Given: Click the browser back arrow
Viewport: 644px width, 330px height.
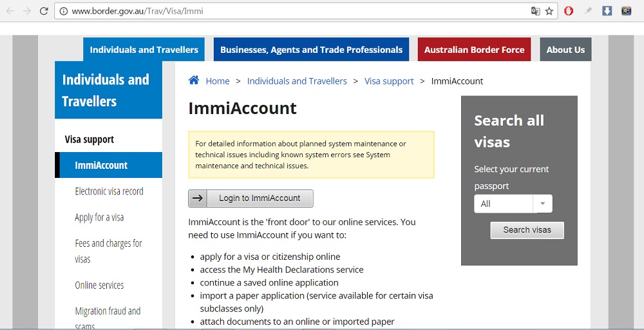Looking at the screenshot, I should point(10,11).
